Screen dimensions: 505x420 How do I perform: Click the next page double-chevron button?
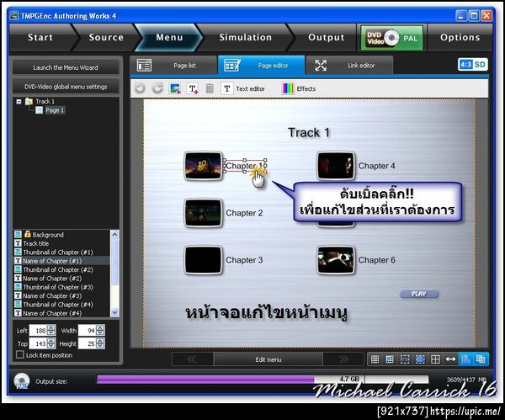[343, 359]
